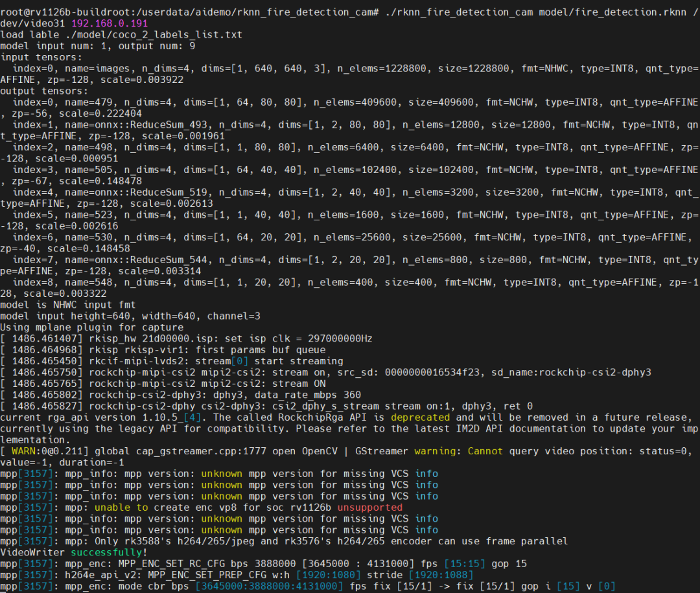Click the cyan [1920:1088] stride value

click(x=441, y=575)
